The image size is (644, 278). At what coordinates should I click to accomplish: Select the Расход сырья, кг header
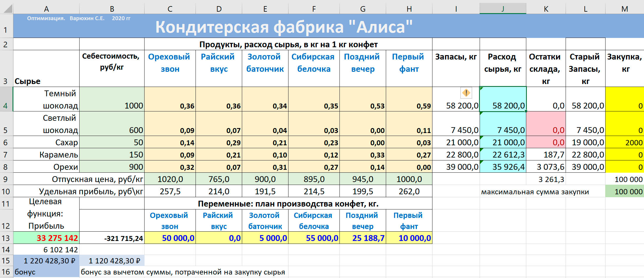pos(503,68)
